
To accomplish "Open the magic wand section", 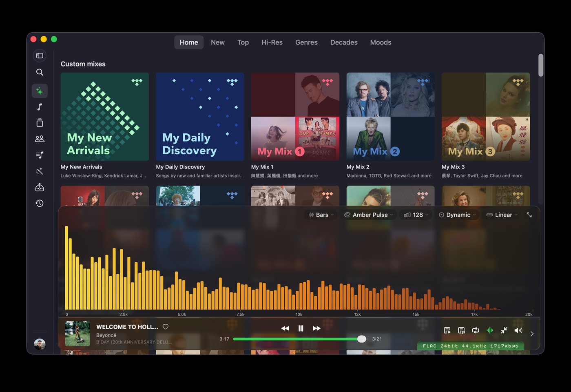I will (40, 171).
